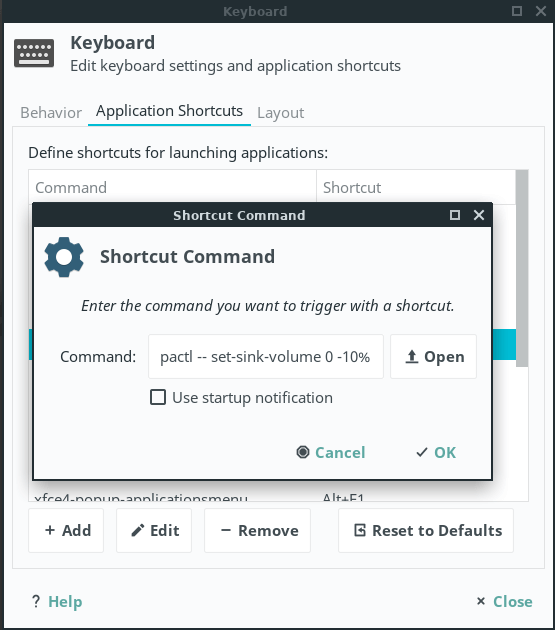The width and height of the screenshot is (555, 630).
Task: Click the gear icon in Shortcut Command dialog
Action: pos(64,257)
